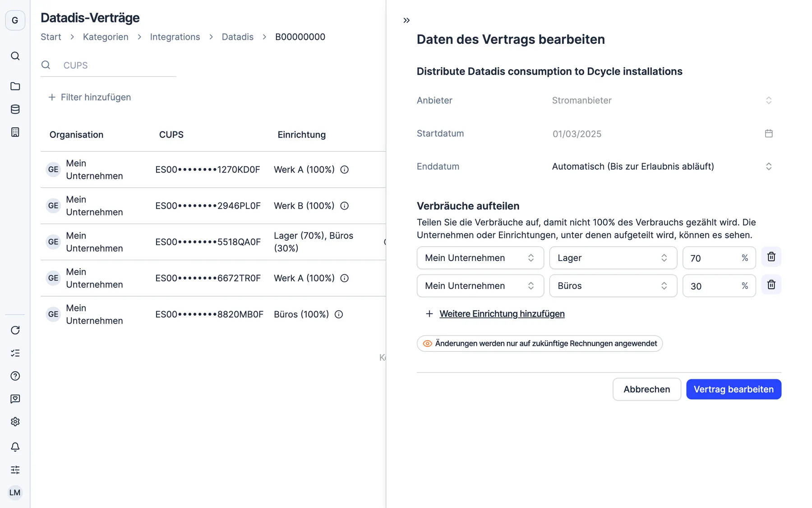Open the feedback heart message icon
812x508 pixels.
[15, 399]
